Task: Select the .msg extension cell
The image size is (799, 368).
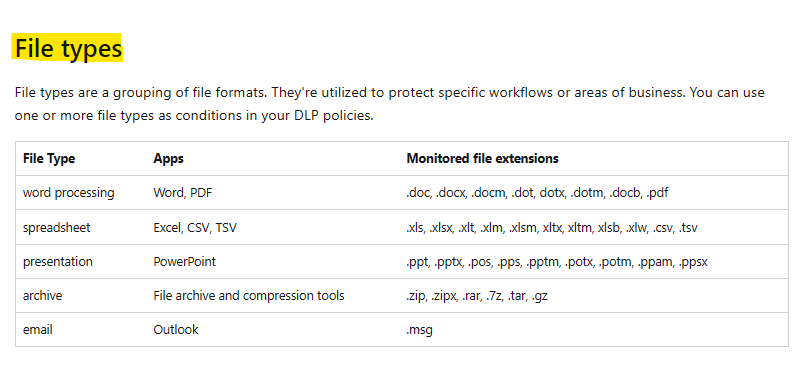Action: click(x=419, y=330)
